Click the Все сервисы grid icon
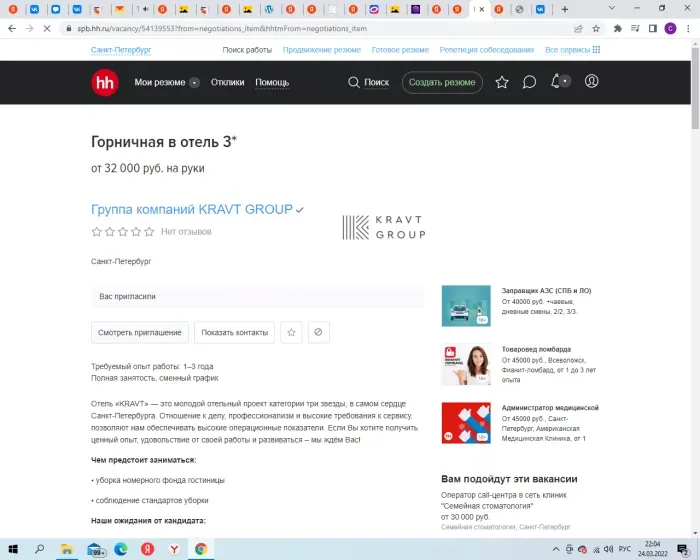 tap(596, 50)
